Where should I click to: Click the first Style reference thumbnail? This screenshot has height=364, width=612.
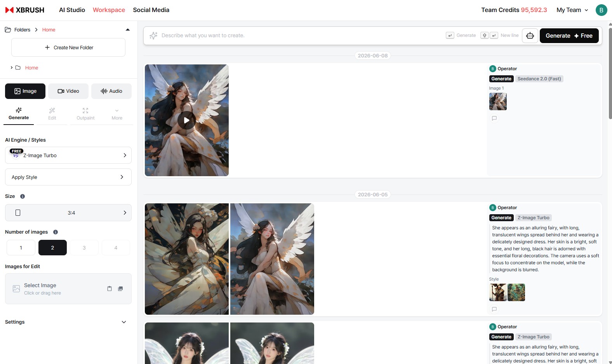coord(498,293)
